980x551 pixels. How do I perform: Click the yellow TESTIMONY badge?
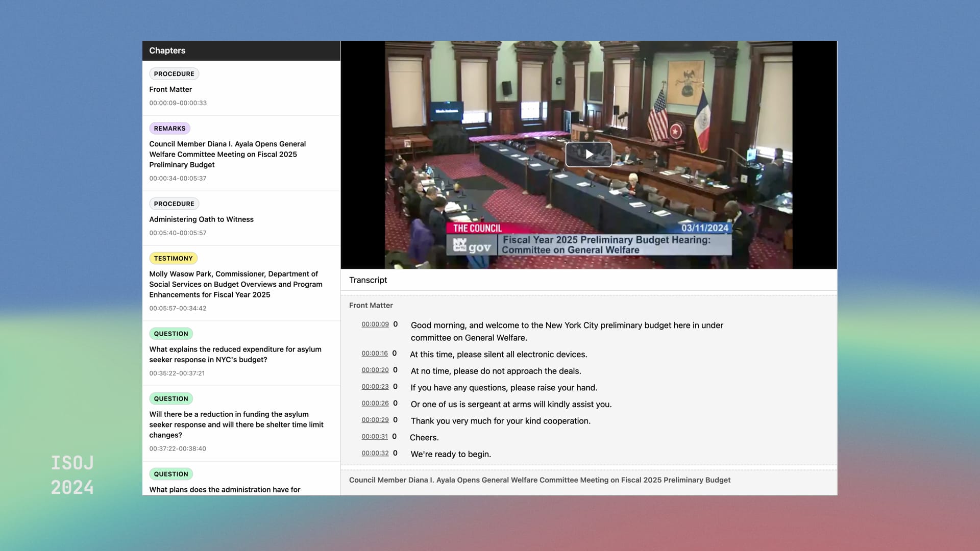(173, 259)
